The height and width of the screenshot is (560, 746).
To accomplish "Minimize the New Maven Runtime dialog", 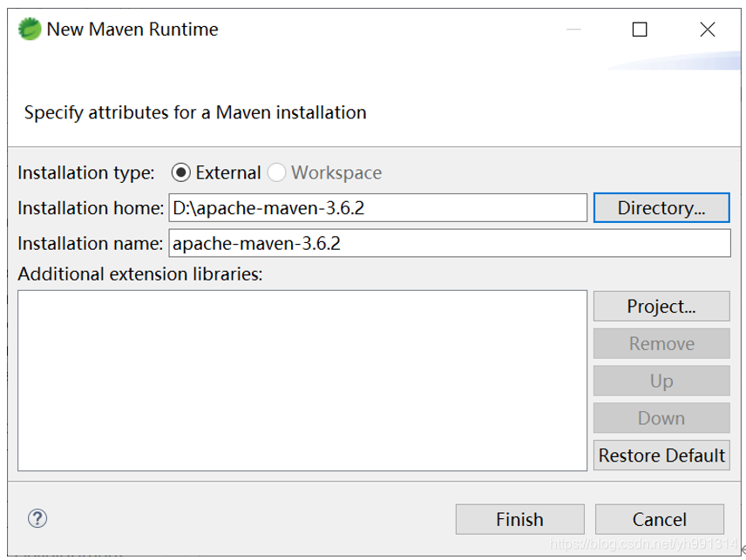I will 572,30.
